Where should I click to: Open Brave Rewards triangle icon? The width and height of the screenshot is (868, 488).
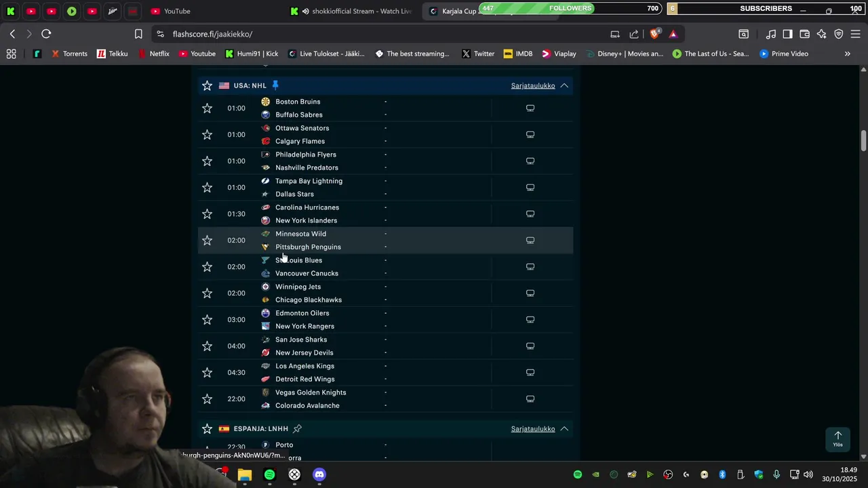click(x=673, y=34)
